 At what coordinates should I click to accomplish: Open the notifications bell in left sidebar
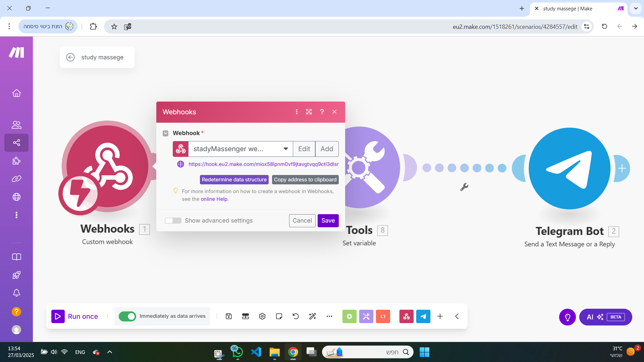coord(16,293)
